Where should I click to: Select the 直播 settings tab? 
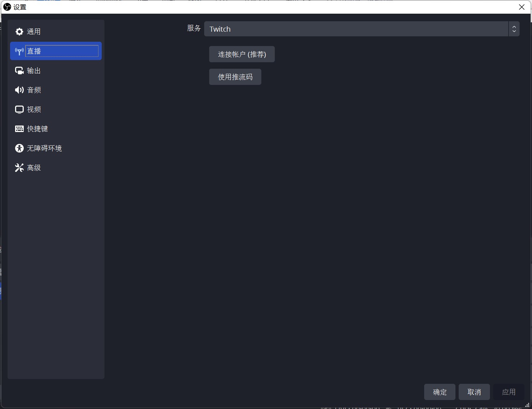coord(56,51)
